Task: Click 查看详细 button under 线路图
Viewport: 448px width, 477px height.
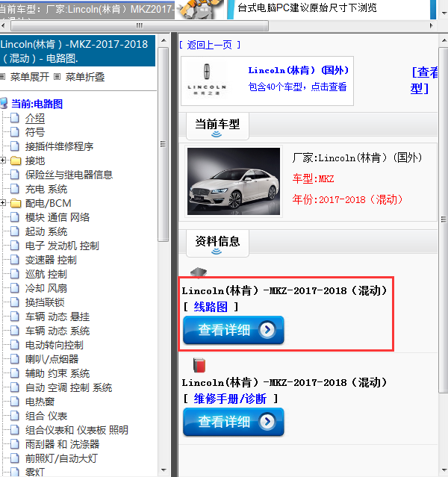Action: point(234,330)
